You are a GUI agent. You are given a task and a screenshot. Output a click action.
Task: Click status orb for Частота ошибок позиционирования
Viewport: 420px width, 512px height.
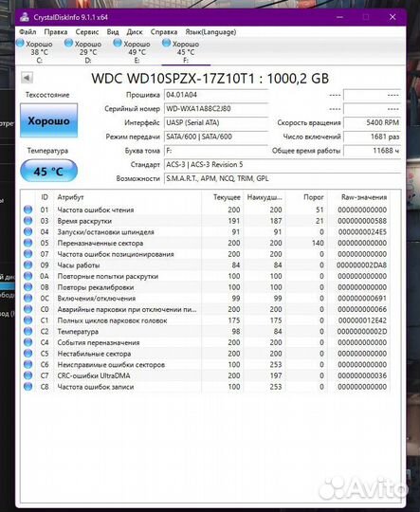pyautogui.click(x=28, y=254)
